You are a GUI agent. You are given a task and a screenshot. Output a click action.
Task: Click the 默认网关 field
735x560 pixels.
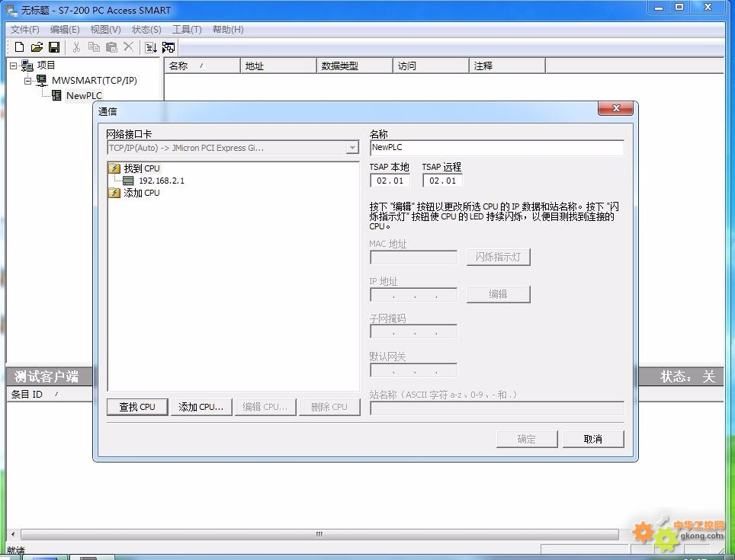413,370
